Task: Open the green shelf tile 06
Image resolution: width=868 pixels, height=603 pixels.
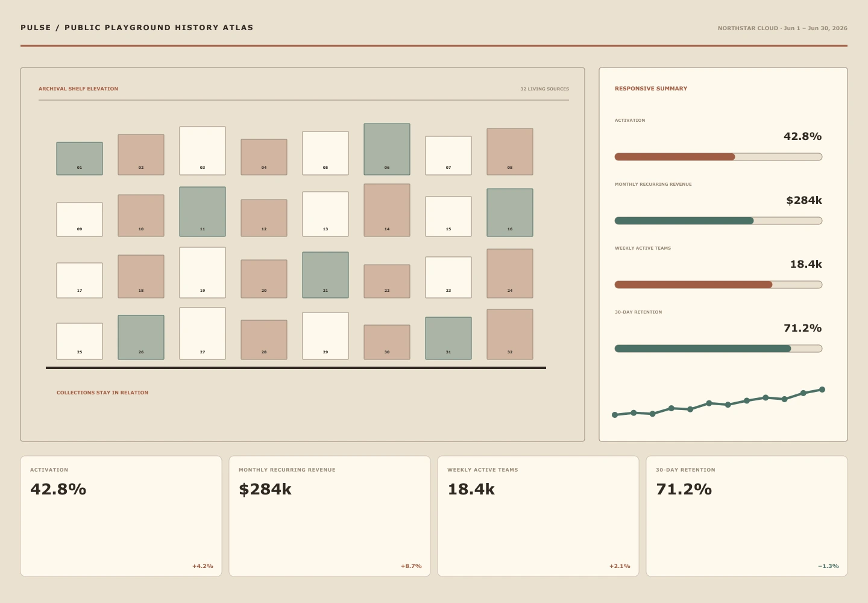Action: [387, 150]
